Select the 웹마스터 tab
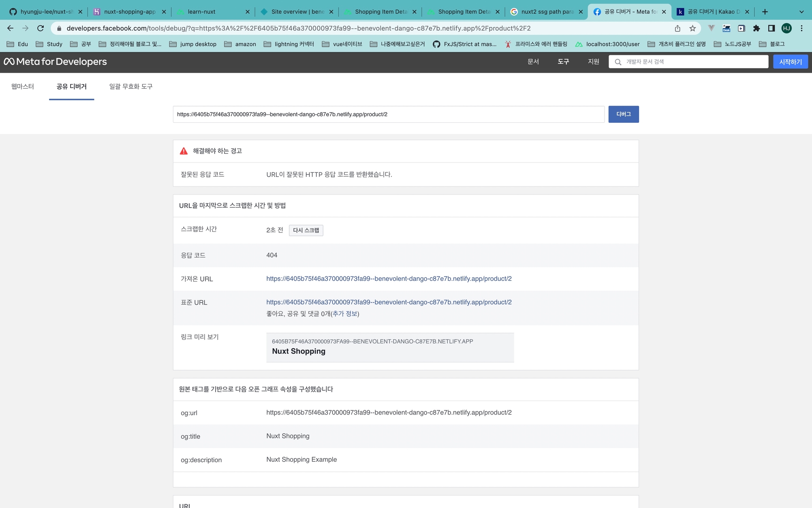The height and width of the screenshot is (508, 812). tap(23, 87)
